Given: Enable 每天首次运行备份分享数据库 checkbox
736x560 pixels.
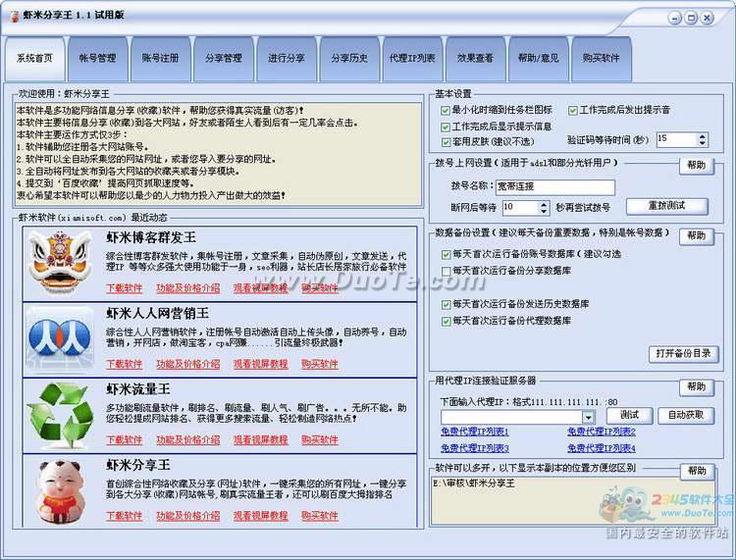Looking at the screenshot, I should [446, 271].
